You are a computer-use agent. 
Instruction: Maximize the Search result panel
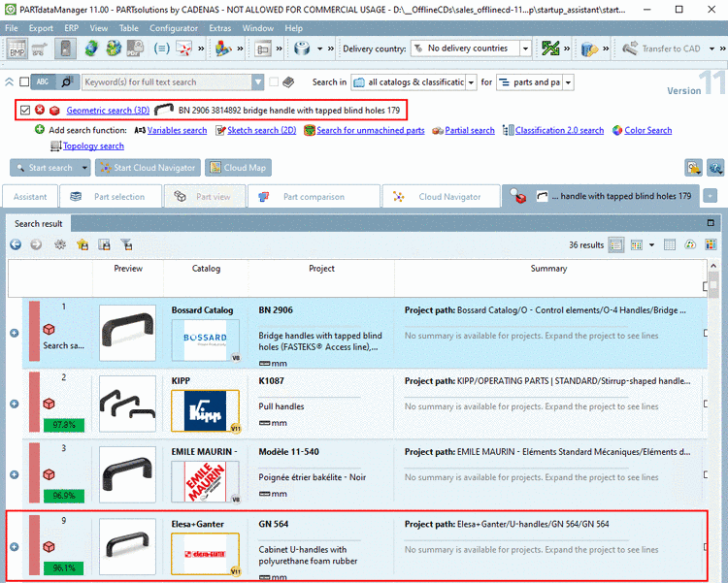(x=711, y=223)
